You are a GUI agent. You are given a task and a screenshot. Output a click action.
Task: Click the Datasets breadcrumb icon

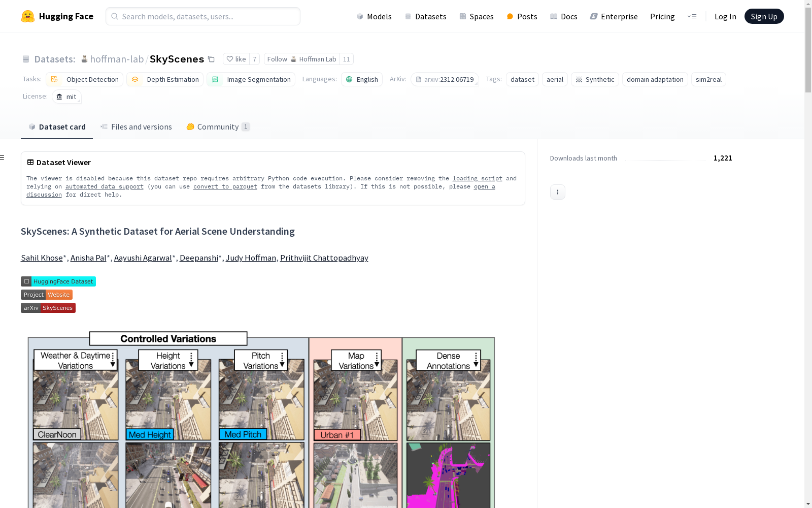click(x=26, y=59)
